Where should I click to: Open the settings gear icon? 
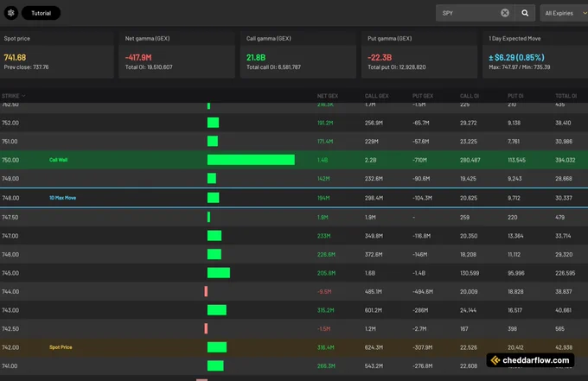11,13
